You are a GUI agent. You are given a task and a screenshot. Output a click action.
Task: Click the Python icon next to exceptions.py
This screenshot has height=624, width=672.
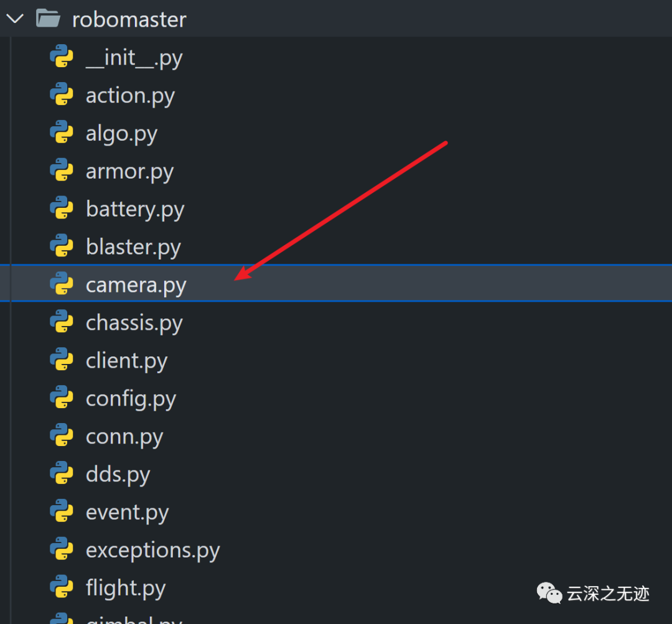[x=62, y=549]
